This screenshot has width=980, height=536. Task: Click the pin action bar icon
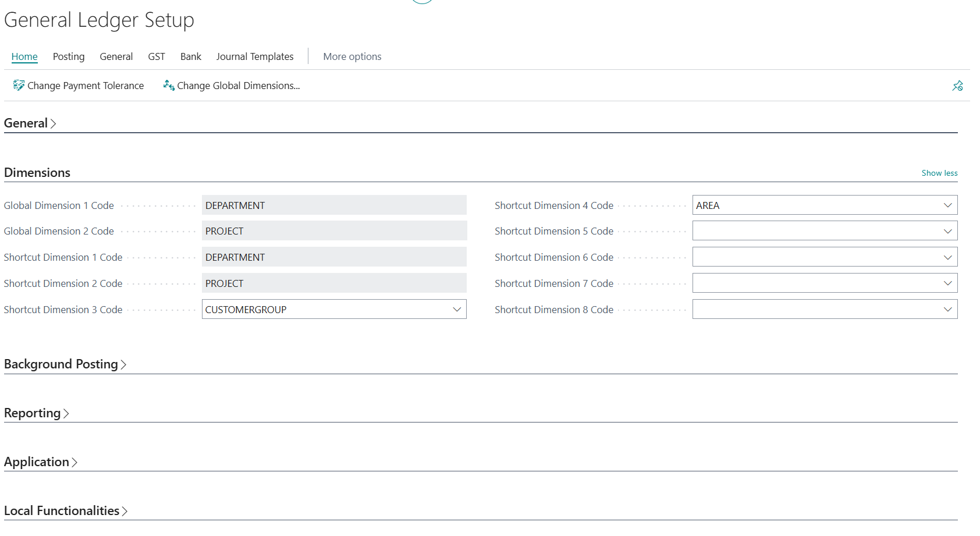957,86
